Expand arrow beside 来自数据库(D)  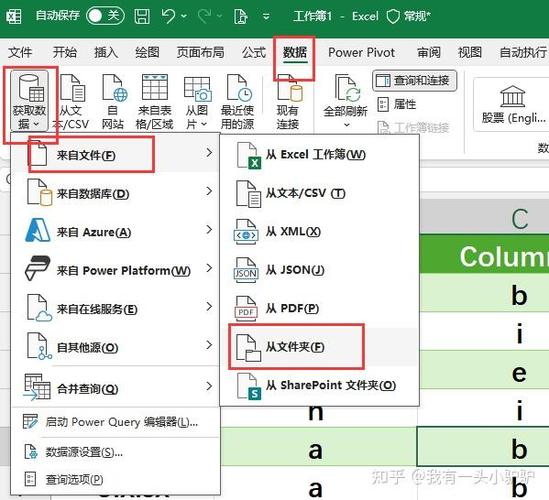click(x=209, y=191)
